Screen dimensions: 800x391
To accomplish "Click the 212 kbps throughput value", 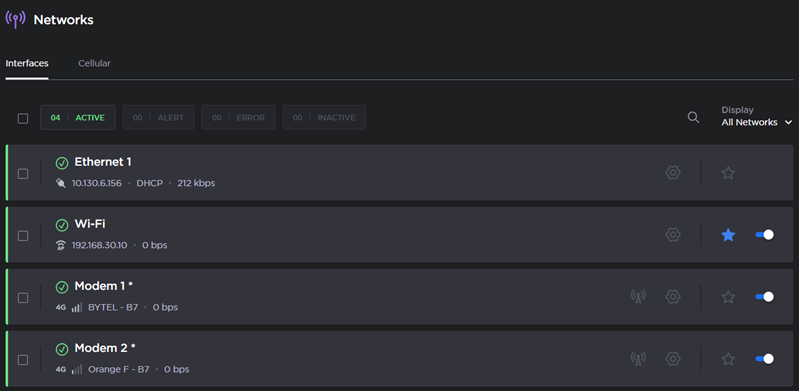I will [x=196, y=183].
